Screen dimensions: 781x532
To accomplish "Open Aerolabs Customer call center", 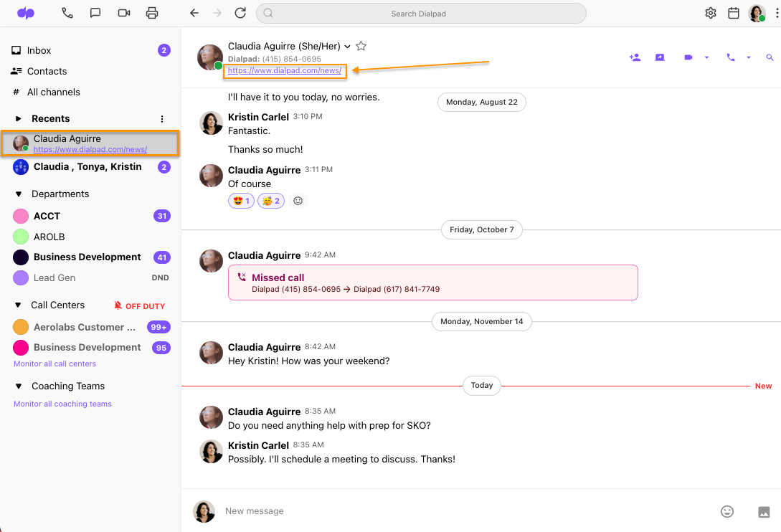I will pos(90,327).
